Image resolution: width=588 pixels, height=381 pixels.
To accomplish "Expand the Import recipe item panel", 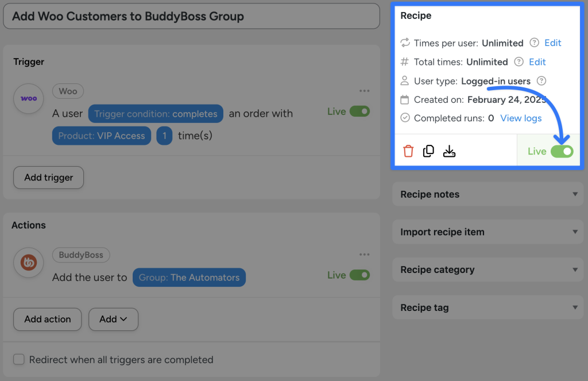I will 488,232.
